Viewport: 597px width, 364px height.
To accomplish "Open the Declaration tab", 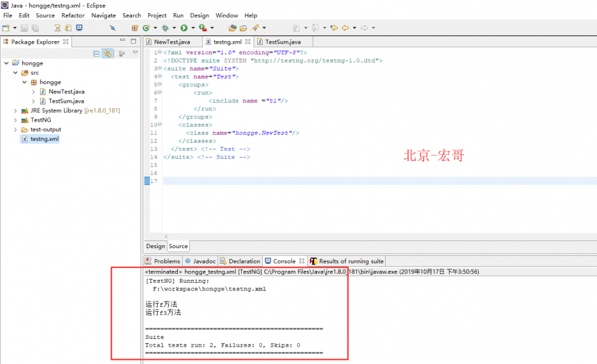I will pos(240,261).
